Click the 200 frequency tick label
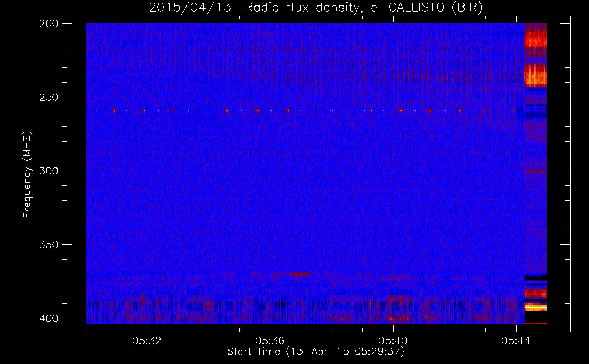This screenshot has height=364, width=589. (x=48, y=24)
